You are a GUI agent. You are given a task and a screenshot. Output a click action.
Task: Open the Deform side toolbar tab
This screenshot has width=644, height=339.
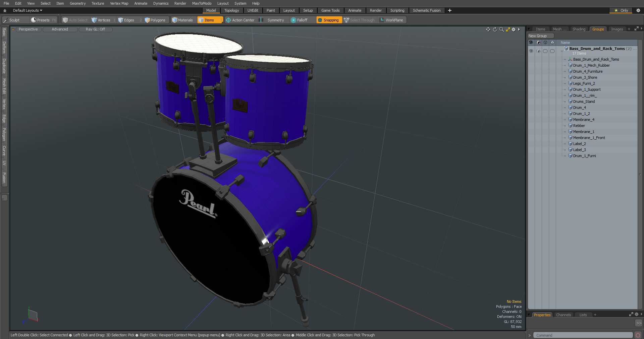point(4,48)
